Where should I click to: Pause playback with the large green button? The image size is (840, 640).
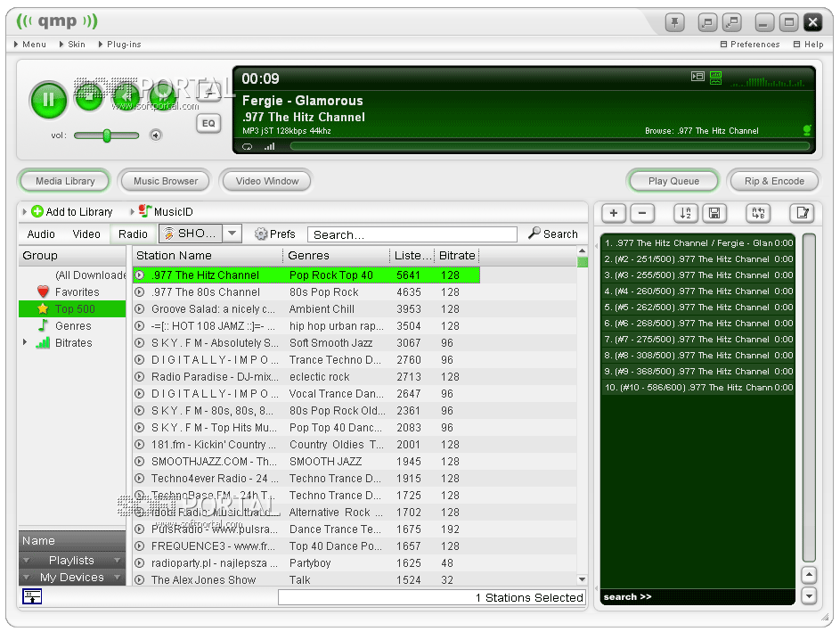coord(48,100)
